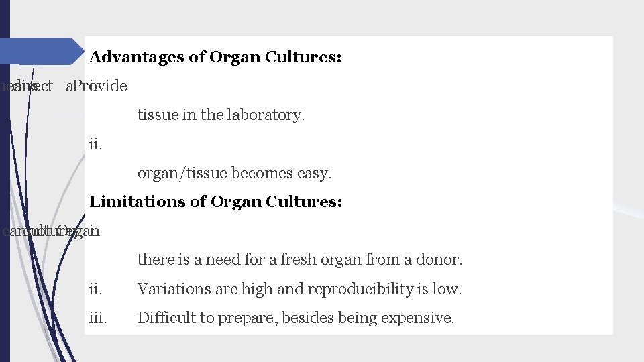The image size is (644, 362).
Task: Click the blue arrow shape
Action: tap(41, 51)
